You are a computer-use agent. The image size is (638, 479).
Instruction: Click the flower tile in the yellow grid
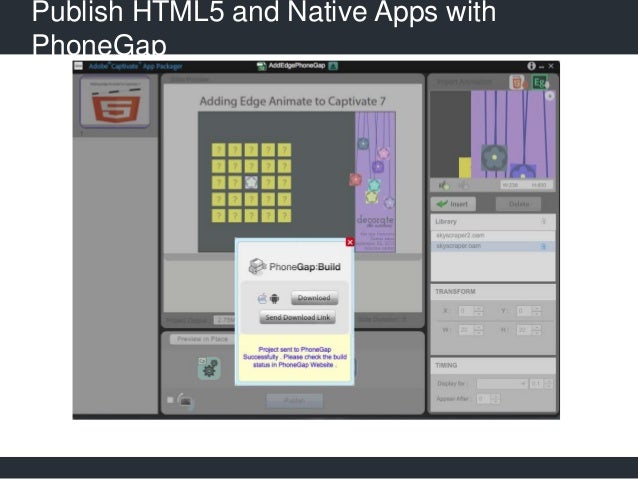[251, 182]
